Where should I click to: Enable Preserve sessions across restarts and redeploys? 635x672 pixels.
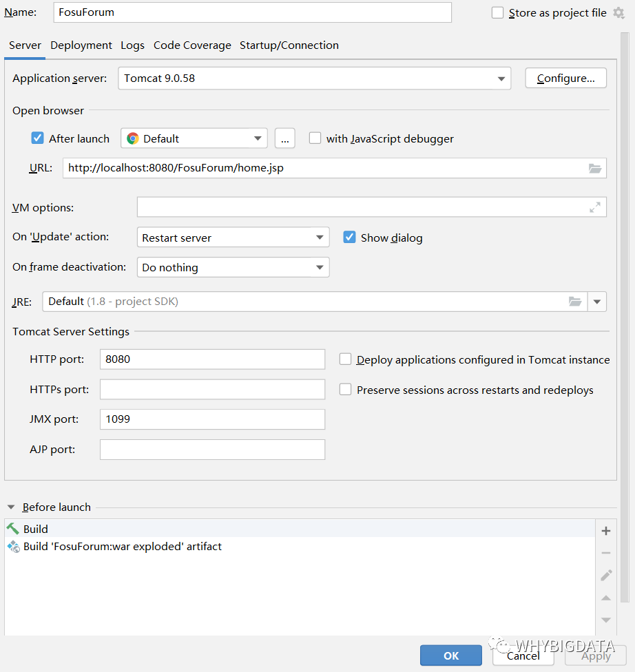(346, 390)
